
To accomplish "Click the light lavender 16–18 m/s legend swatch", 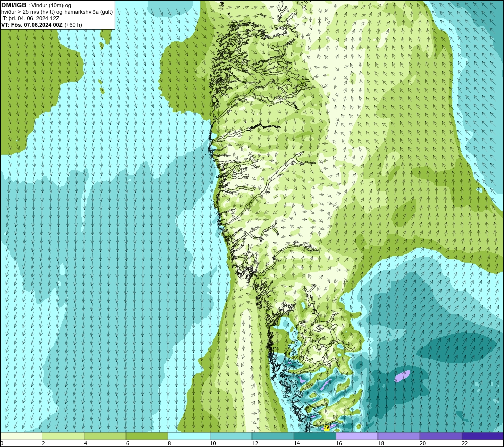I will [x=357, y=436].
